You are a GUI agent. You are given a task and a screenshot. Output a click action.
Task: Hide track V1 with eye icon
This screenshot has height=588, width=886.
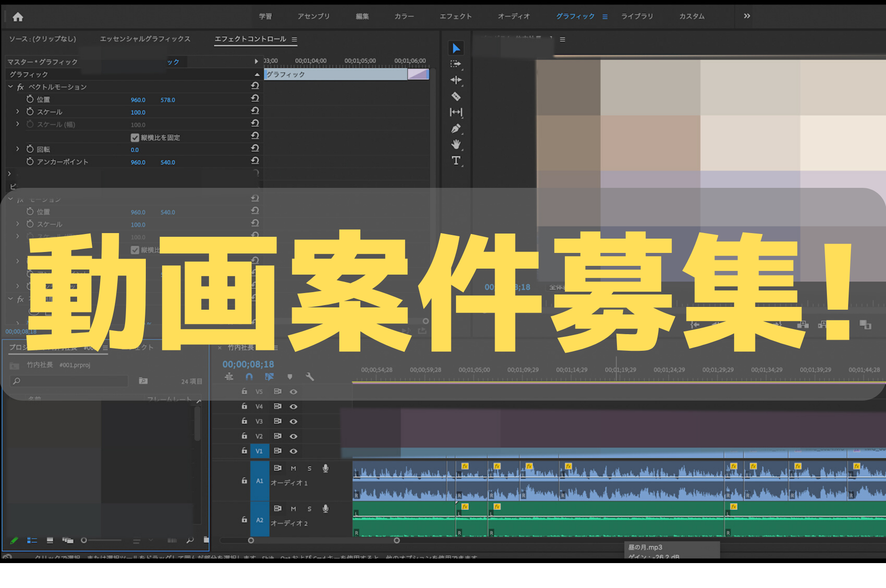(x=293, y=451)
